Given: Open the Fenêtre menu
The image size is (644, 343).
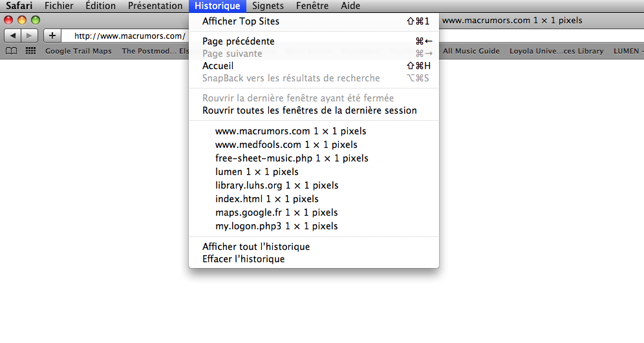Looking at the screenshot, I should tap(312, 6).
